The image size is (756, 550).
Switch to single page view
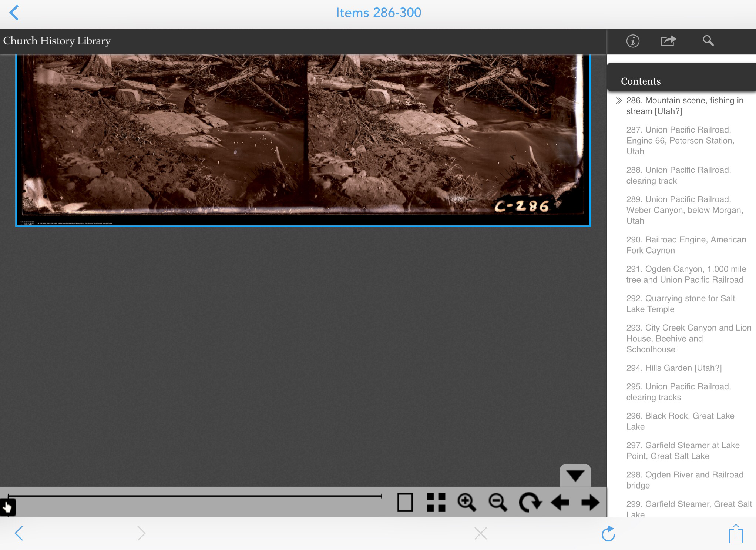point(405,503)
